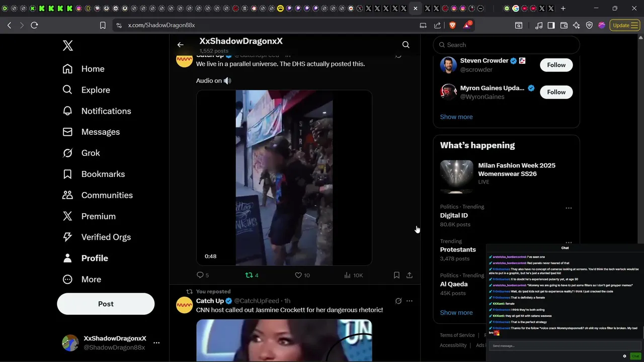Screen dimensions: 644x362
Task: Click Accessibility footer link
Action: [x=453, y=345]
